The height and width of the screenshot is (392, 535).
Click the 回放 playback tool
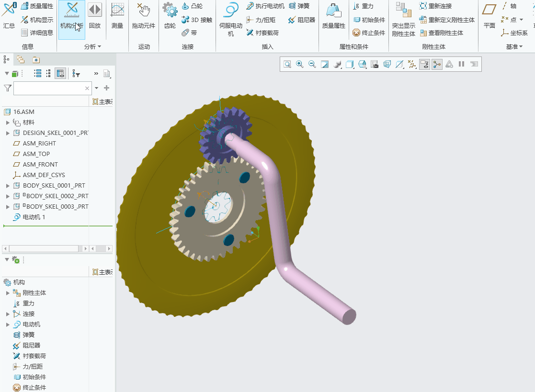point(94,16)
